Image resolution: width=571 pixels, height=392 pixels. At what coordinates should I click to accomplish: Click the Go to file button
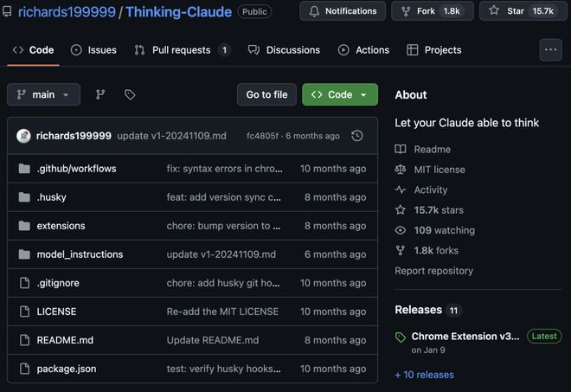coord(266,94)
